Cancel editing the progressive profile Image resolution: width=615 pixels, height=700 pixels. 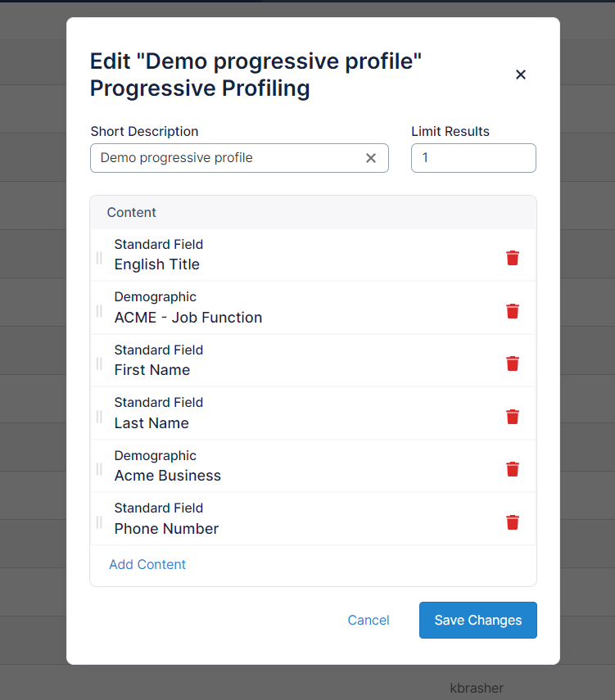[369, 620]
